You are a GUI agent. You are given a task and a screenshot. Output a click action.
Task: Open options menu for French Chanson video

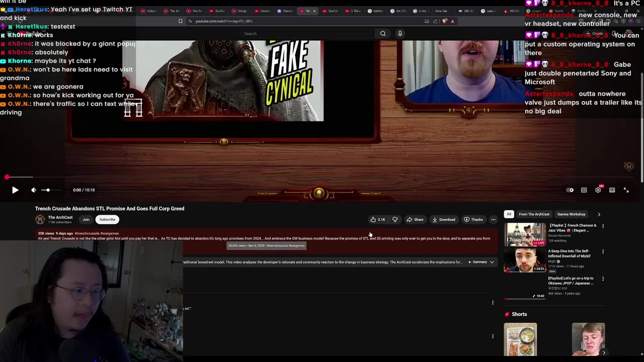pos(603,226)
